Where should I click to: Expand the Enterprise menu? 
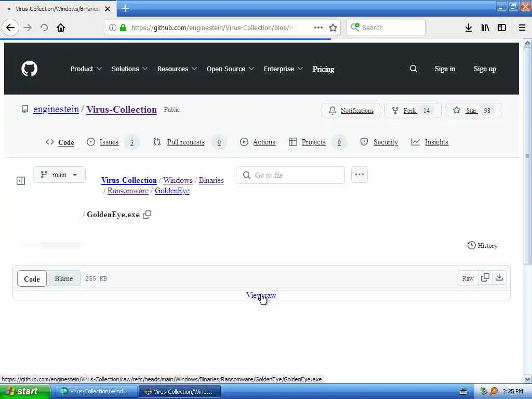(x=283, y=69)
